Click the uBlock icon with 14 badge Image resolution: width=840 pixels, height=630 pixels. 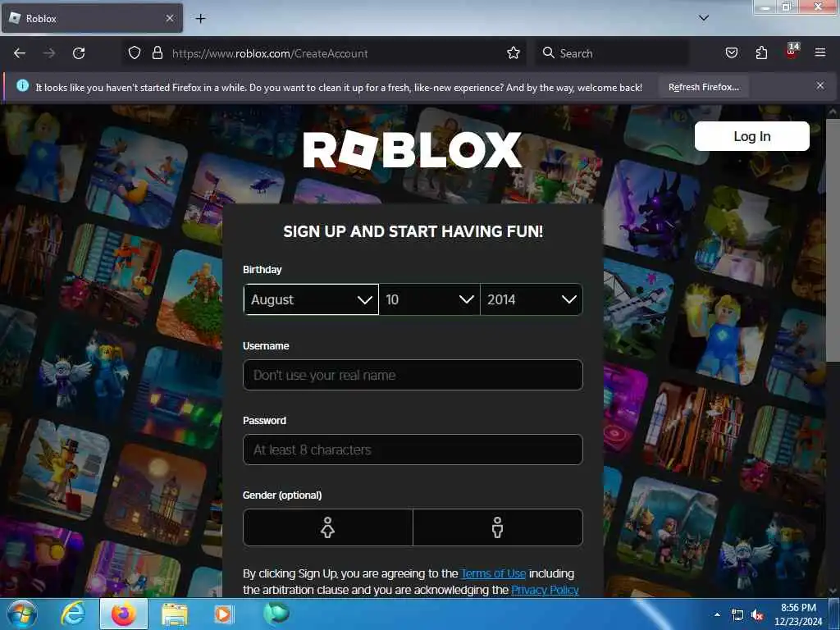pyautogui.click(x=792, y=52)
